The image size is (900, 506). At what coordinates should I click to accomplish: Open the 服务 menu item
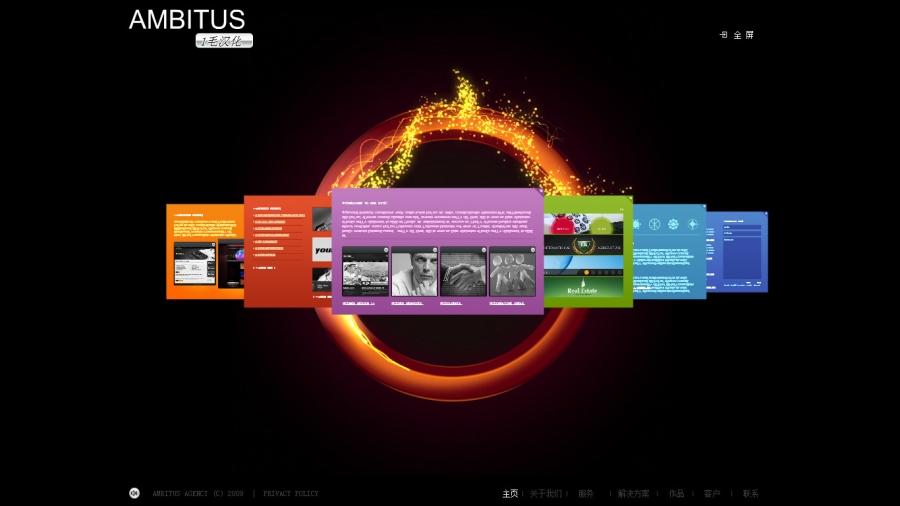pyautogui.click(x=586, y=493)
